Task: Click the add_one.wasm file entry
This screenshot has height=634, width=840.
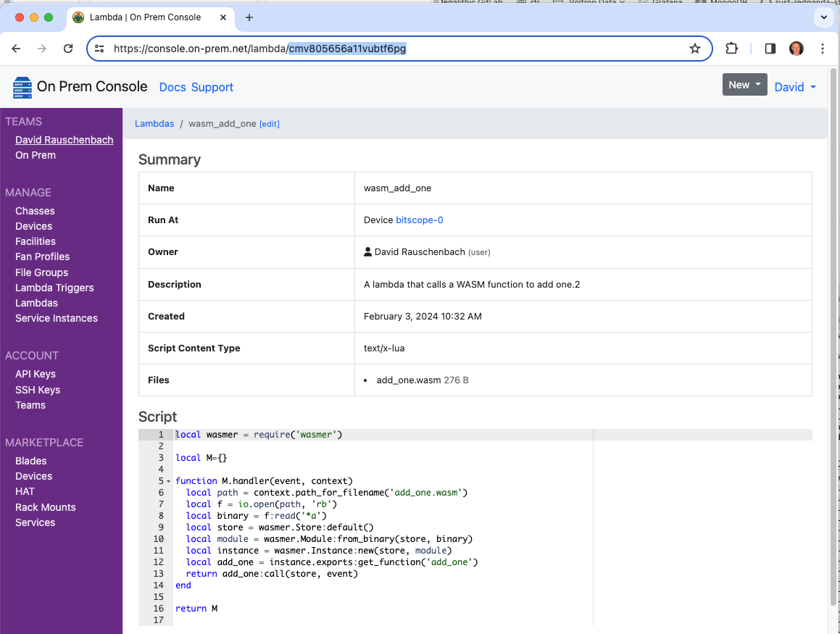Action: (408, 380)
